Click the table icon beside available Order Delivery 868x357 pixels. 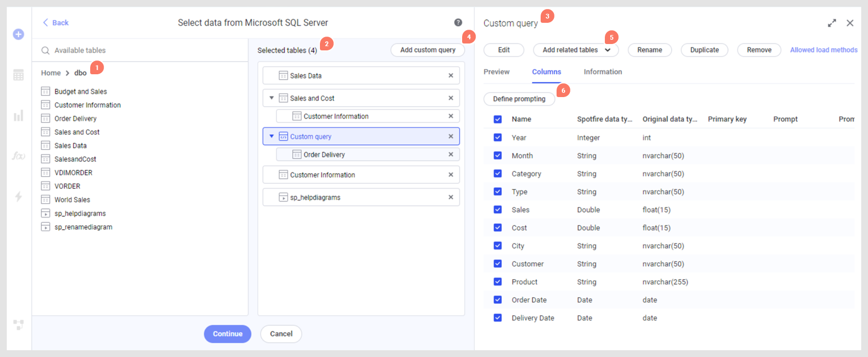click(x=46, y=118)
